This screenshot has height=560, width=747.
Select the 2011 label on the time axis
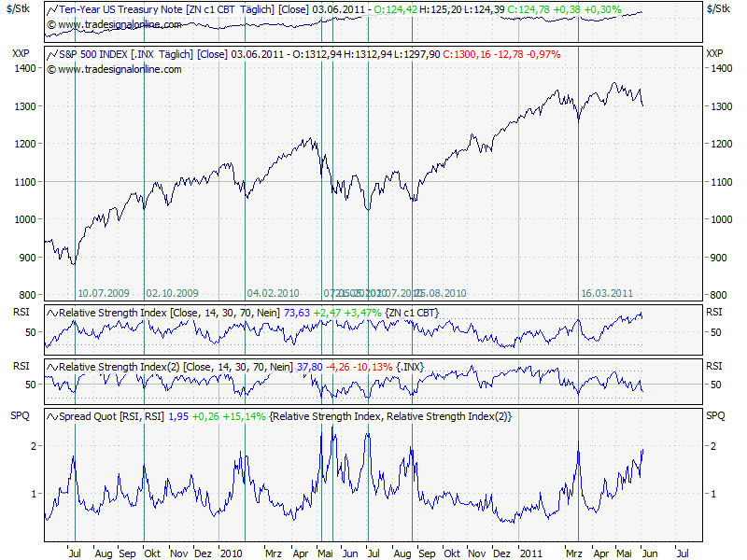pos(529,552)
